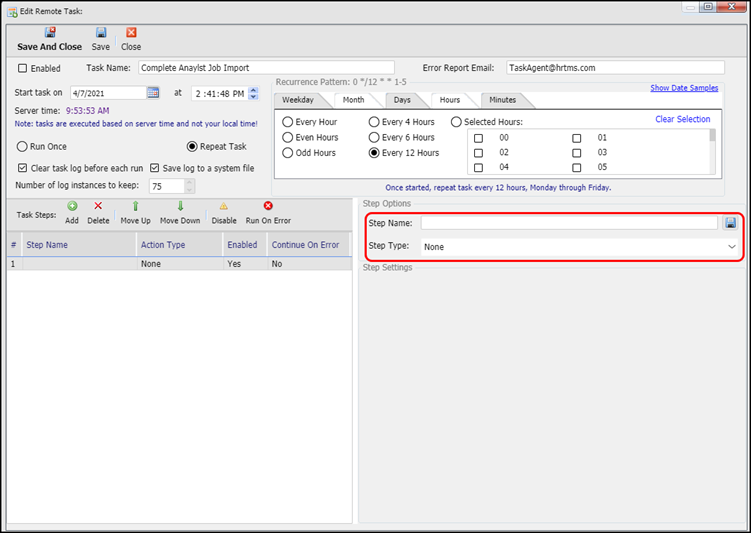751x533 pixels.
Task: Choose Even Hours recurrence
Action: 287,137
